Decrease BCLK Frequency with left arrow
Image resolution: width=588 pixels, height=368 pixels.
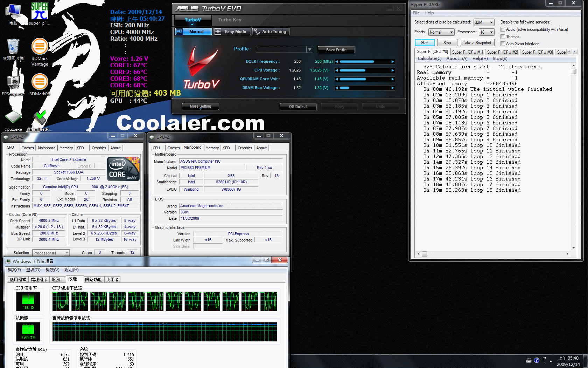tap(337, 62)
